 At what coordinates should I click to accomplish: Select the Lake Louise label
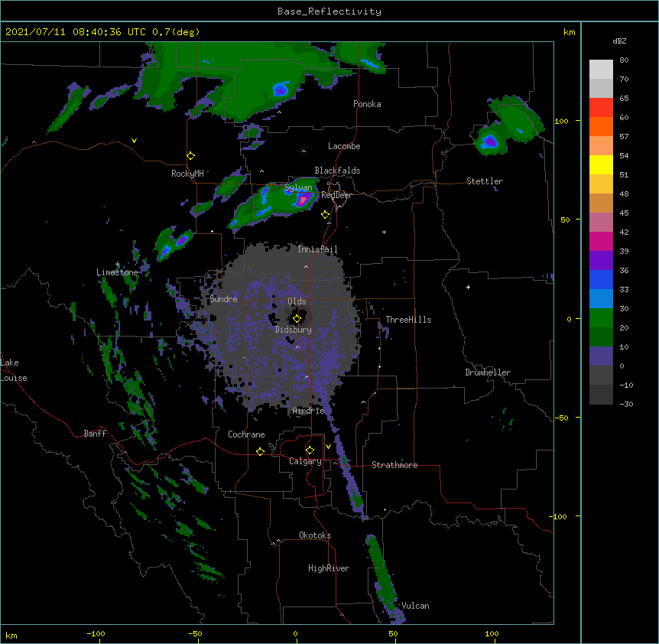coord(14,370)
